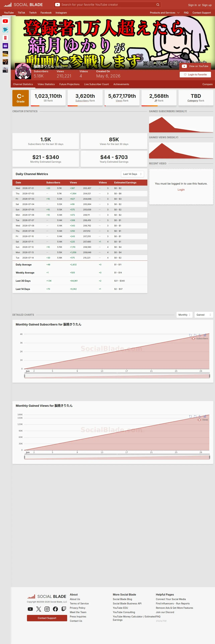Viewport: 215px width, 644px height.
Task: Click the C- Grade badge
Action: [x=21, y=98]
